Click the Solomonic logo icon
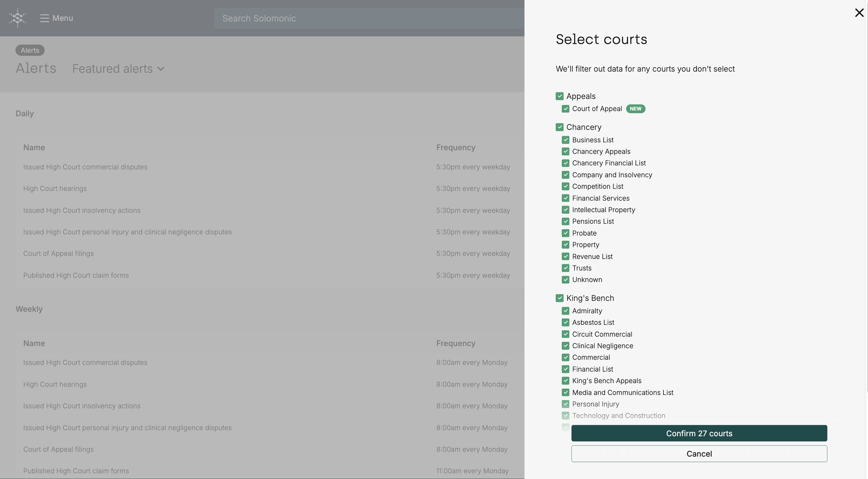Viewport: 868px width, 479px height. [17, 18]
